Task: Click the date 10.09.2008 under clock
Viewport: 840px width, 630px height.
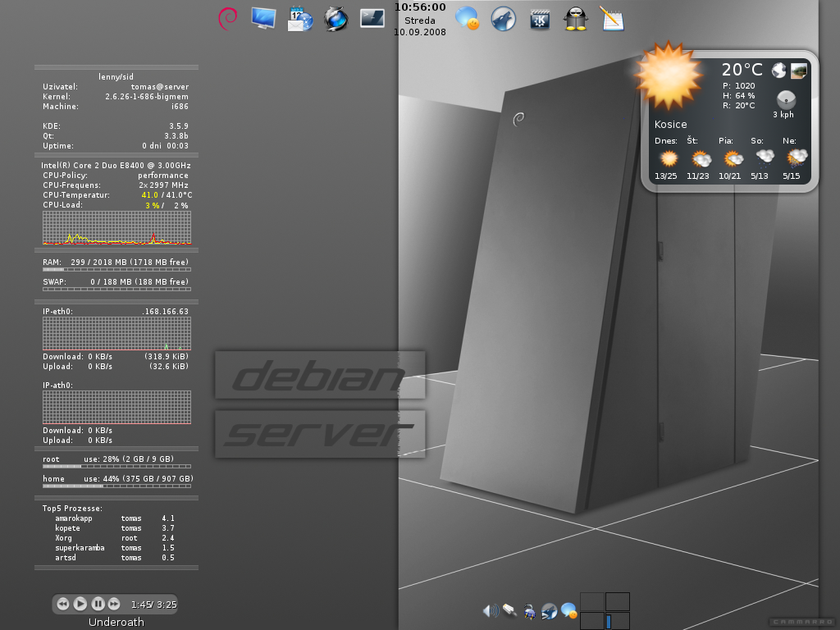Action: [420, 32]
